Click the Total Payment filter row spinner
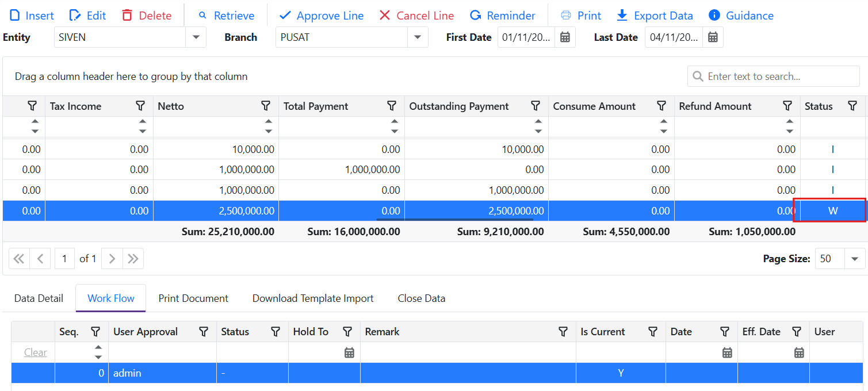Image resolution: width=868 pixels, height=391 pixels. coord(394,126)
